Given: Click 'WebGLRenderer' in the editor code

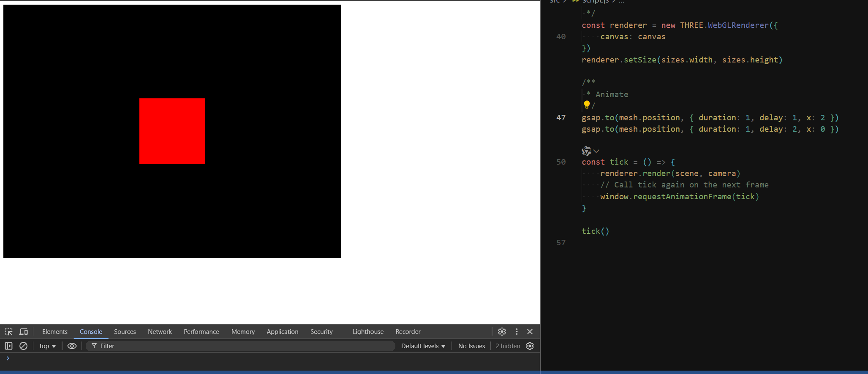Looking at the screenshot, I should pyautogui.click(x=738, y=25).
